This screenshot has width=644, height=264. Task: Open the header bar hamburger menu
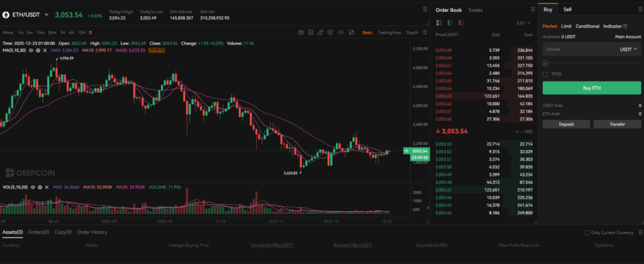point(425,9)
